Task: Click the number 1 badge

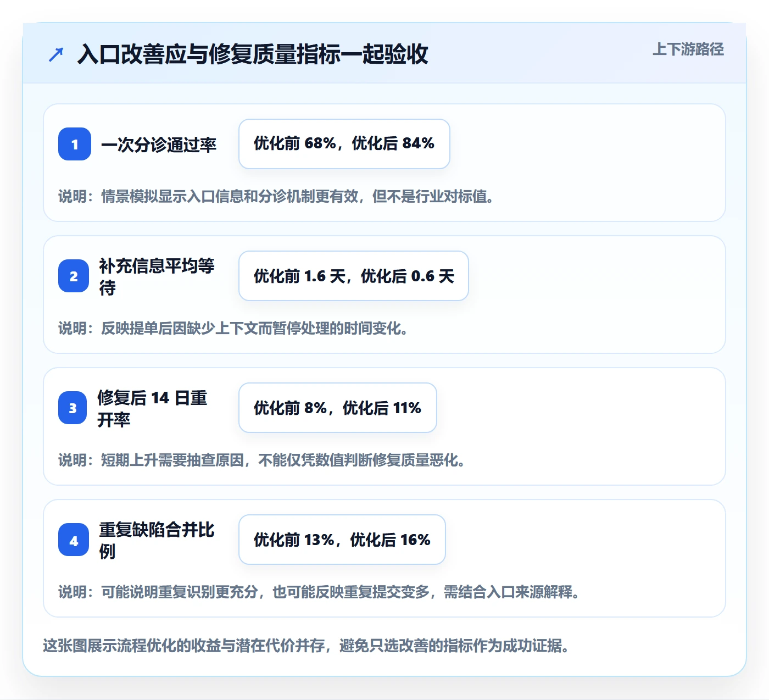Action: click(75, 144)
